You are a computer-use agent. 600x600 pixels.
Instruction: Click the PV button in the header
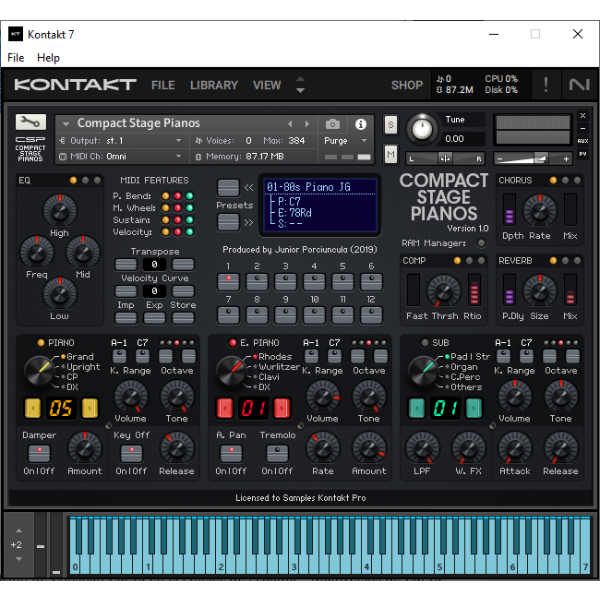582,154
